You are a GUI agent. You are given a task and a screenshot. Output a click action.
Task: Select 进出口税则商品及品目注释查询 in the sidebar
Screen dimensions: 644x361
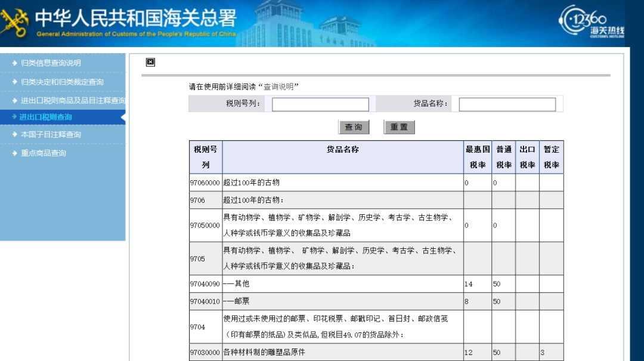click(73, 100)
